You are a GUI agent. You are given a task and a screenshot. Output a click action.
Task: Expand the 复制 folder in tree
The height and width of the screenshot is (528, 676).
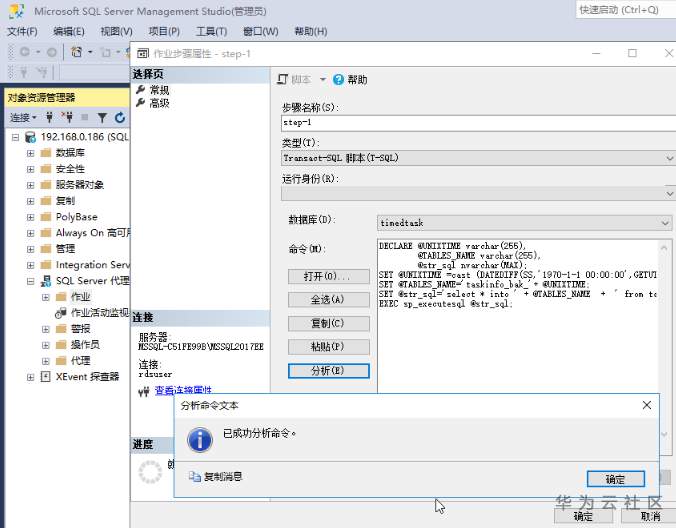coord(30,201)
